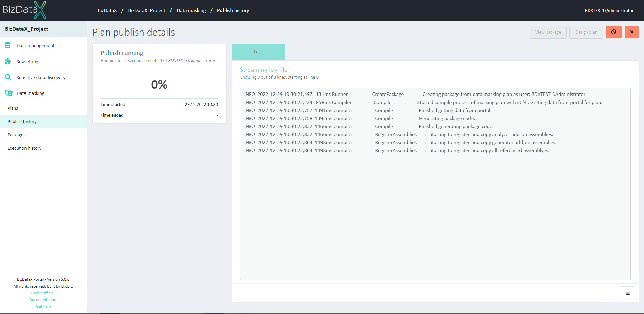The width and height of the screenshot is (644, 314).
Task: Click 'Showing 8 out of 8 lines' text
Action: [x=280, y=77]
